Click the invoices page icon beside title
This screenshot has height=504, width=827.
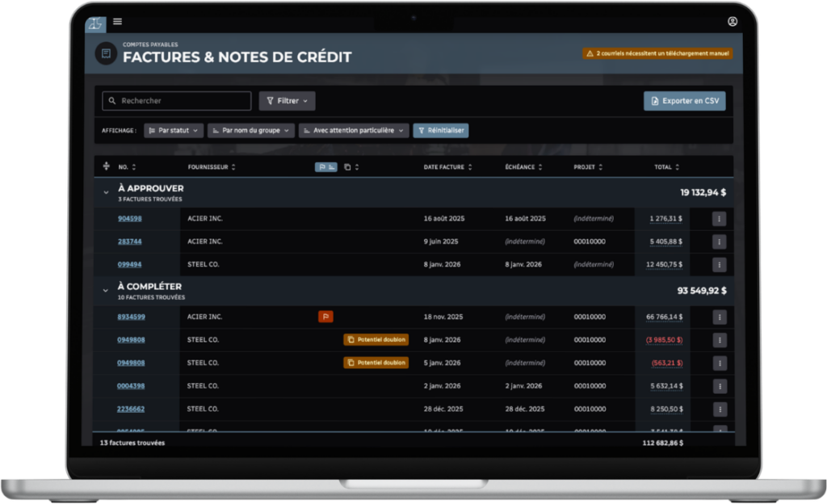click(106, 54)
